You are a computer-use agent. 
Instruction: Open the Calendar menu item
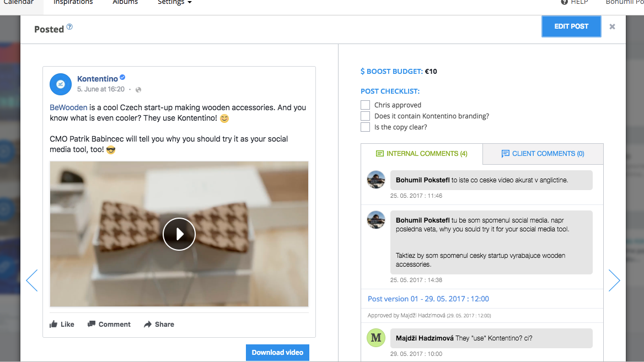[x=19, y=2]
